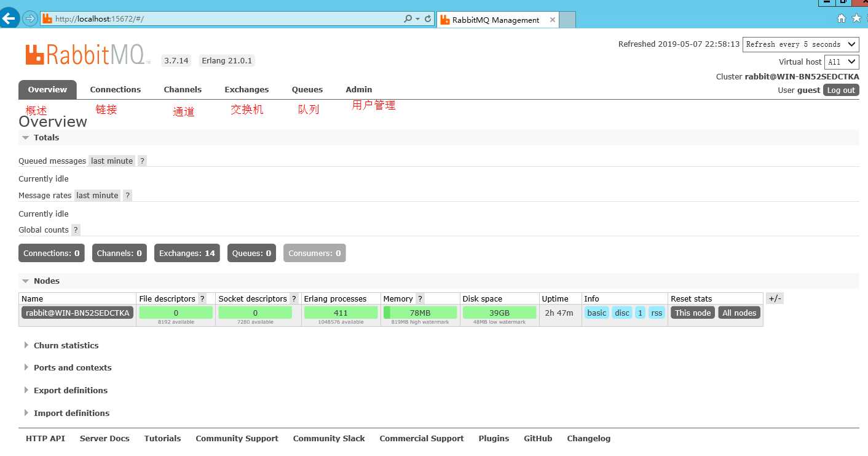The width and height of the screenshot is (868, 456).
Task: Open the rabbit@WIN-BN52SEDCTKA node link
Action: (x=77, y=313)
